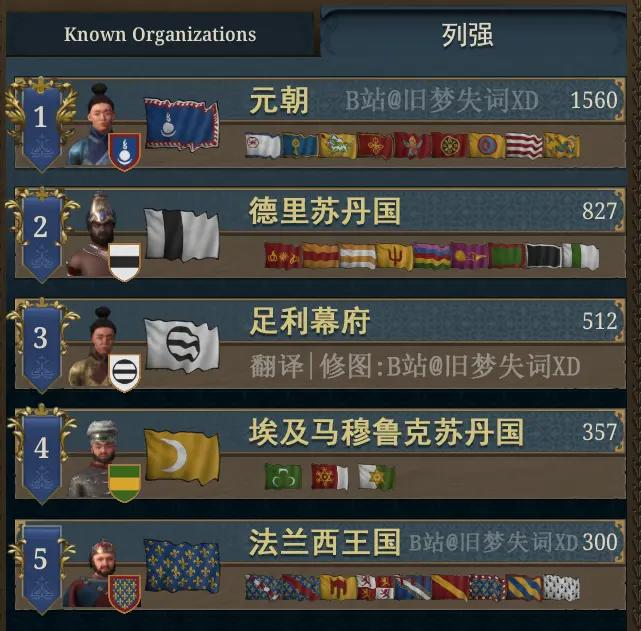Open the 足利幕府 white flag
The width and height of the screenshot is (641, 631).
coord(182,346)
